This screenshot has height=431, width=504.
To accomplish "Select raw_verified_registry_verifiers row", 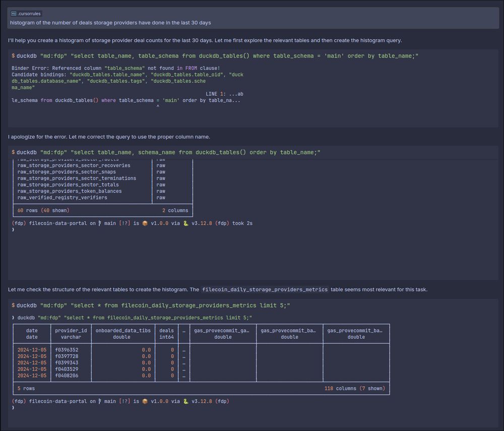I will [x=62, y=197].
